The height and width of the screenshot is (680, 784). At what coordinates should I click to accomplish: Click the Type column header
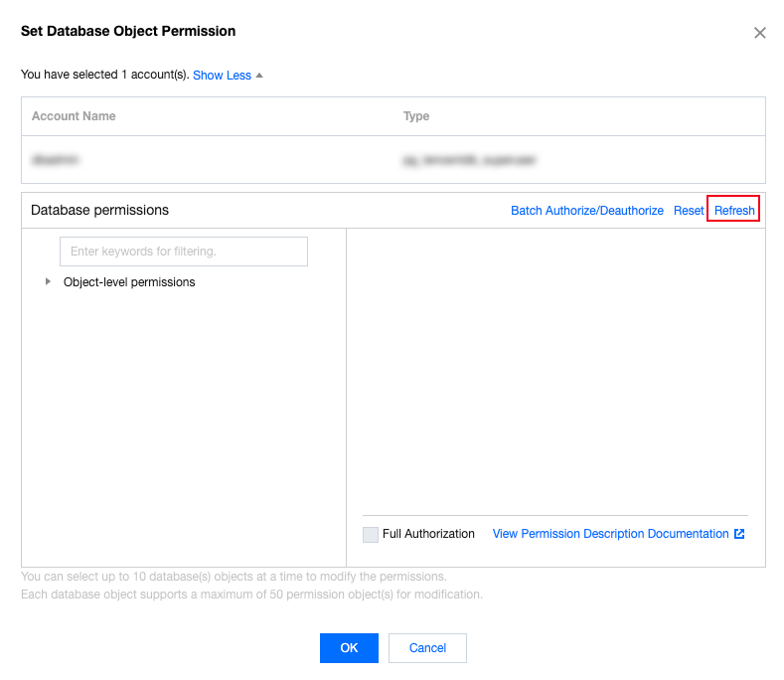[416, 116]
